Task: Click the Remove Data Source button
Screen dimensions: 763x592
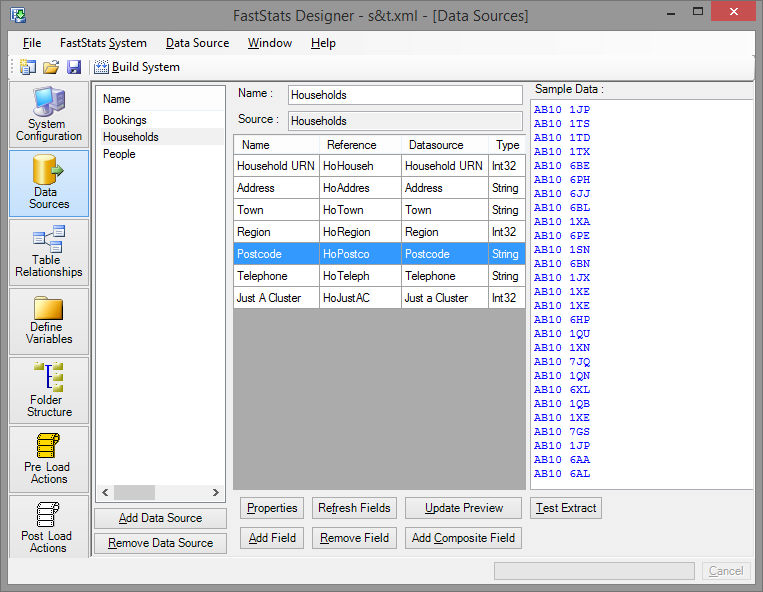Action: pyautogui.click(x=160, y=543)
